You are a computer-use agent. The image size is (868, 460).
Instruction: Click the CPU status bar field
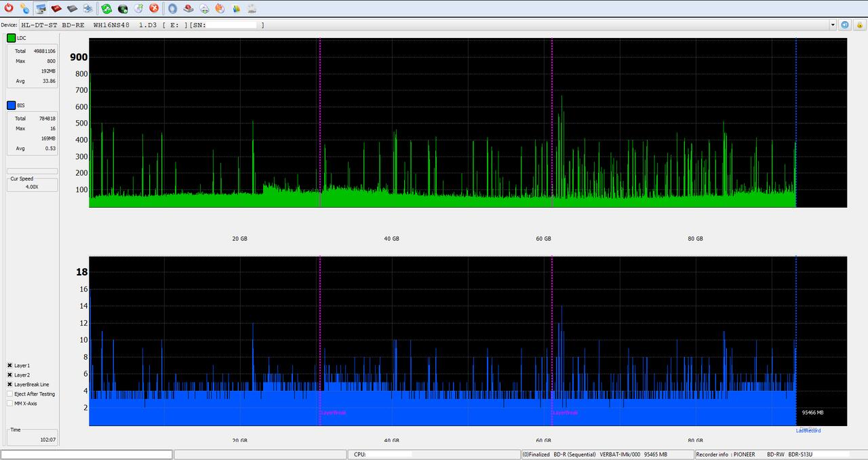tap(434, 455)
